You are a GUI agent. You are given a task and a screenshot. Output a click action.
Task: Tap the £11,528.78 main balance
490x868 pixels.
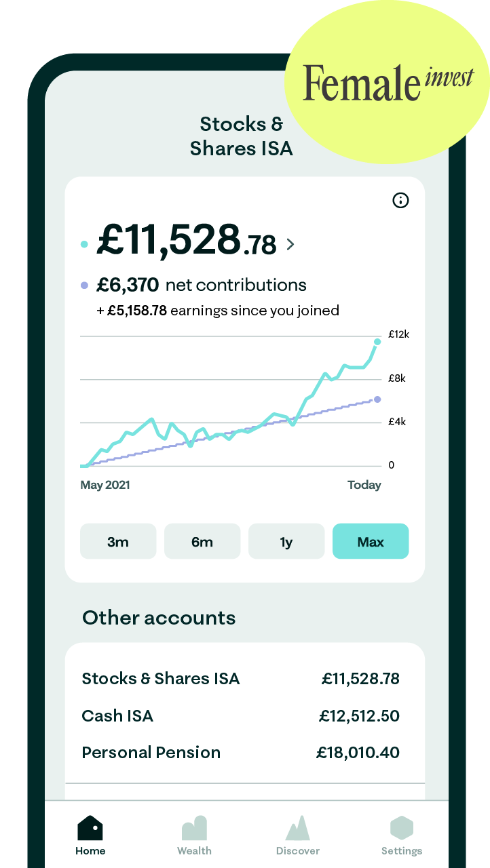coord(186,241)
